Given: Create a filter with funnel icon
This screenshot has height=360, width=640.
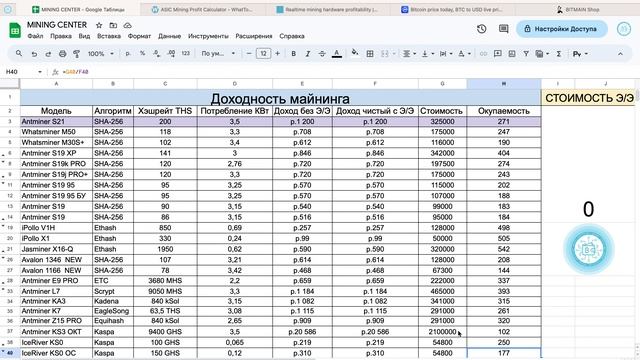Looking at the screenshot, I should tap(526, 53).
